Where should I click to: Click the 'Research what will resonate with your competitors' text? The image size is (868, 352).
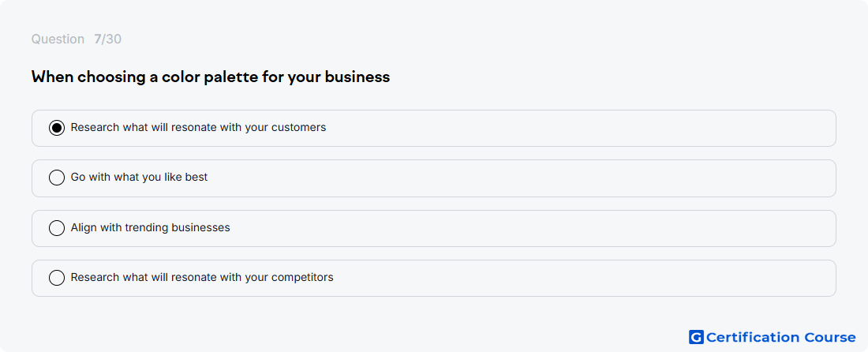(x=202, y=277)
